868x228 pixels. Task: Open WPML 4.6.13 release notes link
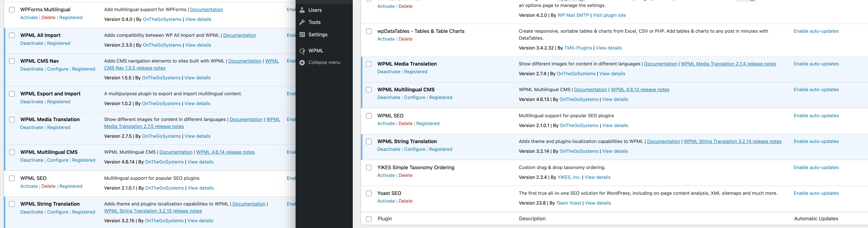click(x=640, y=89)
